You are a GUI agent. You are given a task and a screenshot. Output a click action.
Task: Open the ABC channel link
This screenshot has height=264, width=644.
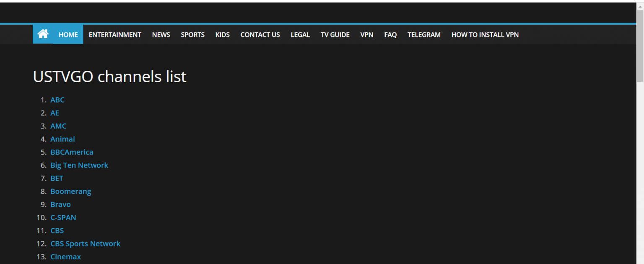[x=57, y=100]
